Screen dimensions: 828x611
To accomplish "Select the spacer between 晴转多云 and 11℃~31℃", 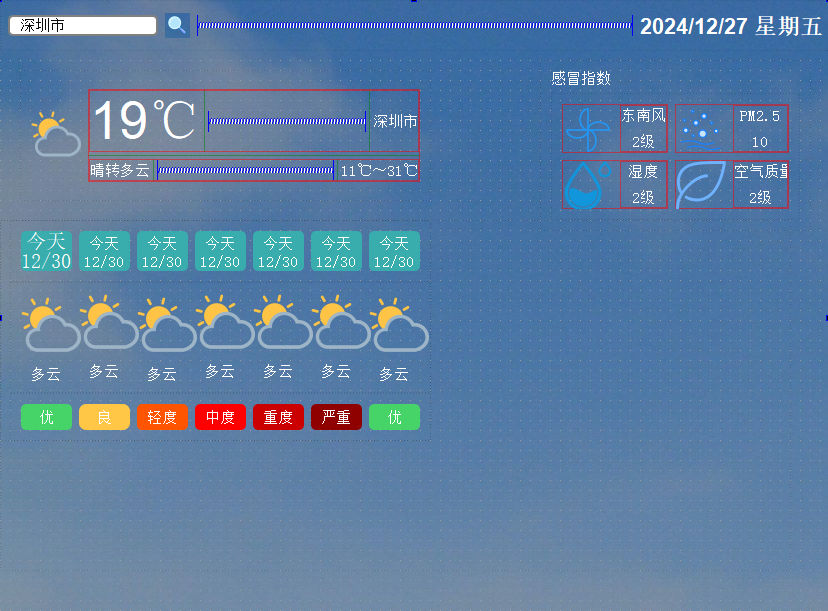I will tap(246, 170).
